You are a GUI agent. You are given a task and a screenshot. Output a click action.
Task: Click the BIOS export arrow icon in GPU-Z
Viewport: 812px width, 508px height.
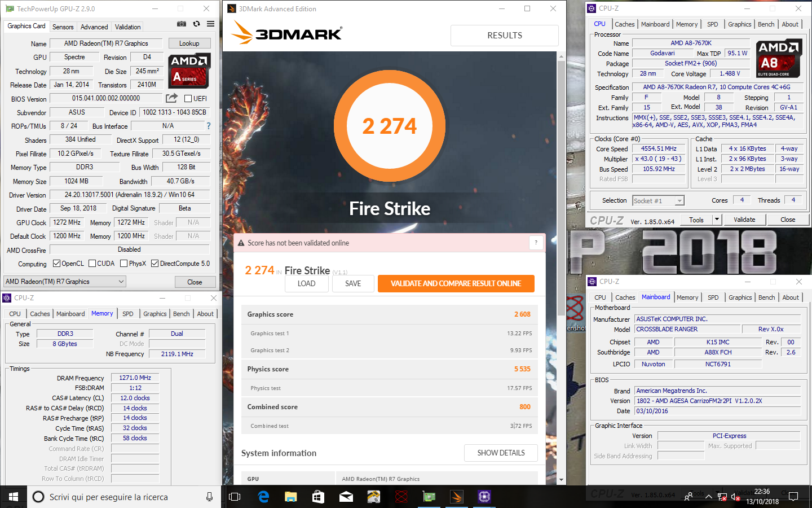point(172,98)
